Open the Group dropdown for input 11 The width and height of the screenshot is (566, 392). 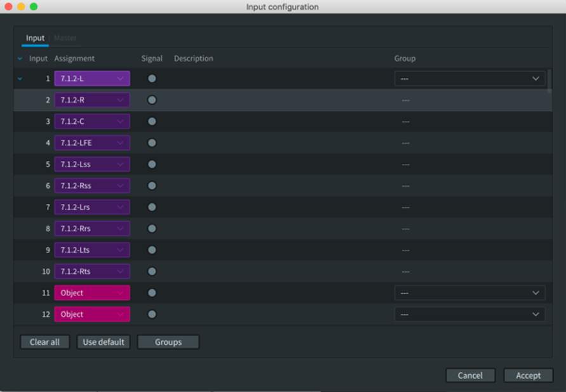point(469,293)
